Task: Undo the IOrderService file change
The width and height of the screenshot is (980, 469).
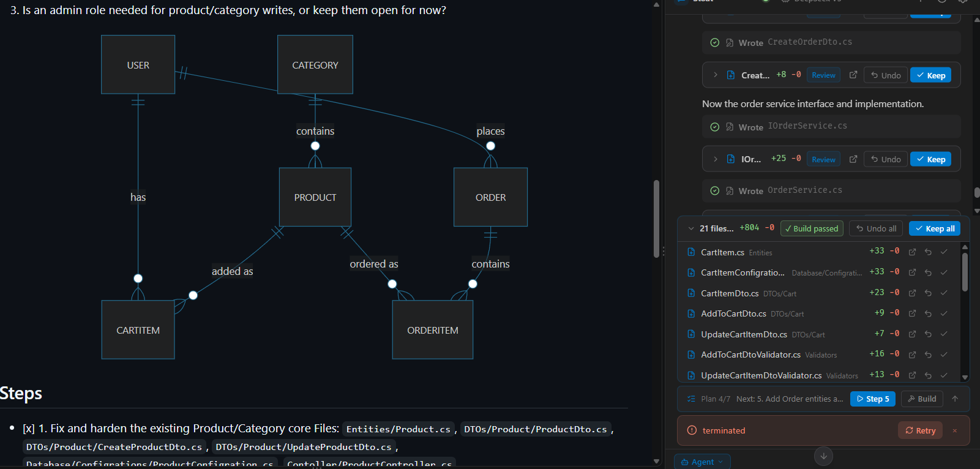Action: (x=886, y=159)
